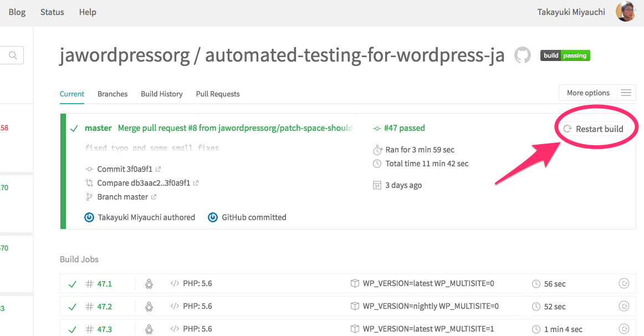Open the Status page
This screenshot has width=644, height=336.
tap(52, 12)
